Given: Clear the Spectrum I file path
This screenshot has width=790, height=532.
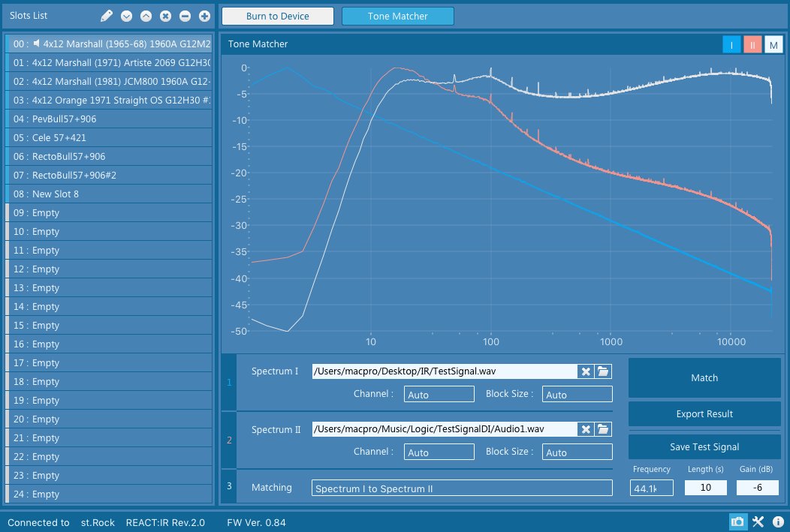Looking at the screenshot, I should [585, 371].
